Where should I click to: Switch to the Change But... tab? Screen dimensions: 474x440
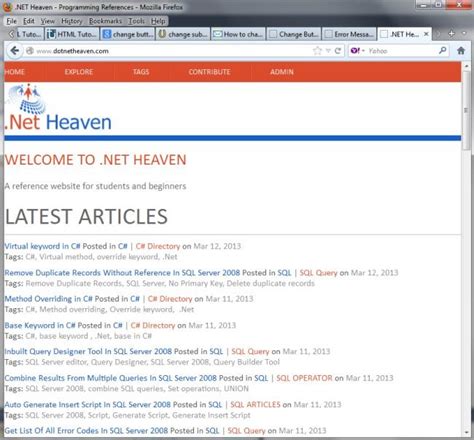click(x=294, y=34)
